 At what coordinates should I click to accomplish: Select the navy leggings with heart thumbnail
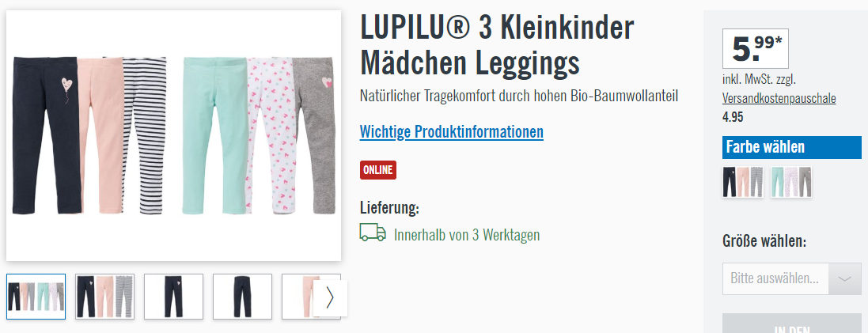tap(173, 297)
